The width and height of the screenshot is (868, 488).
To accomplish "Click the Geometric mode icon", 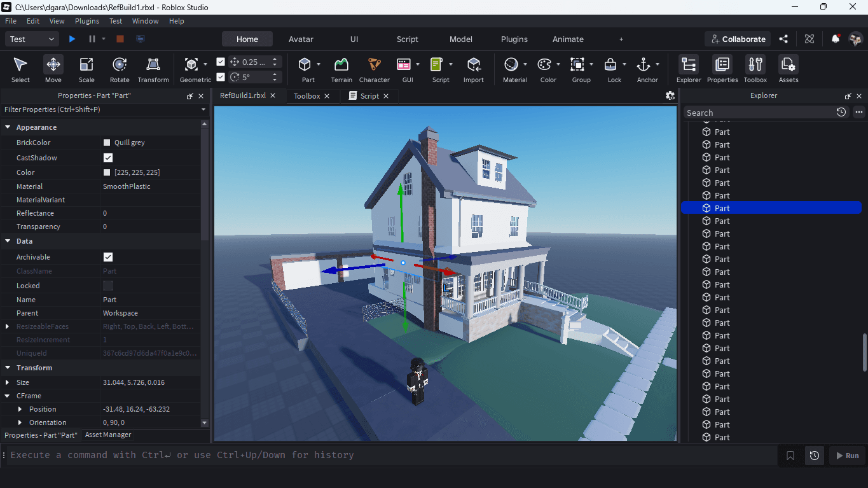I will coord(191,64).
